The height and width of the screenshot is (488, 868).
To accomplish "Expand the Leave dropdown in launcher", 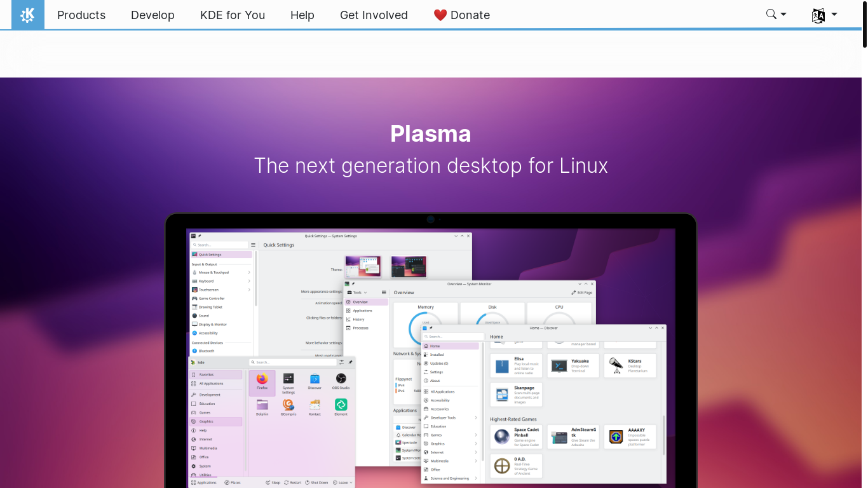I will (343, 482).
